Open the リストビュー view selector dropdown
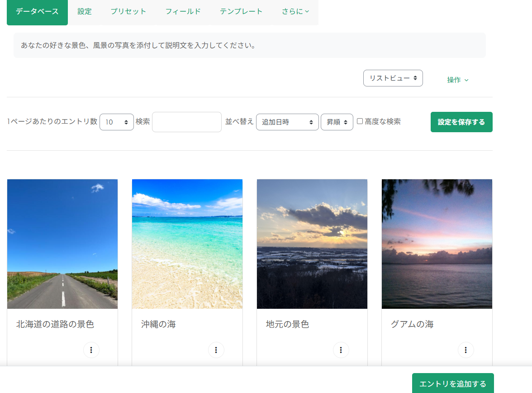 click(x=393, y=78)
